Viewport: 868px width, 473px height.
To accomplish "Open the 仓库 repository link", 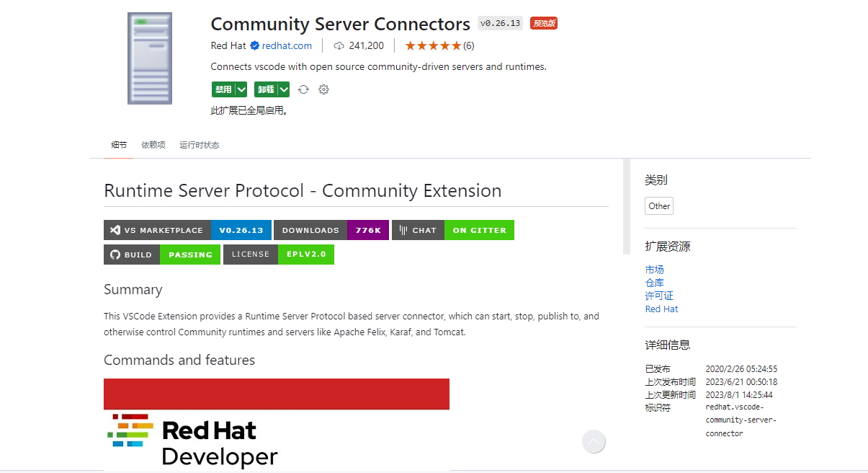I will pos(654,283).
